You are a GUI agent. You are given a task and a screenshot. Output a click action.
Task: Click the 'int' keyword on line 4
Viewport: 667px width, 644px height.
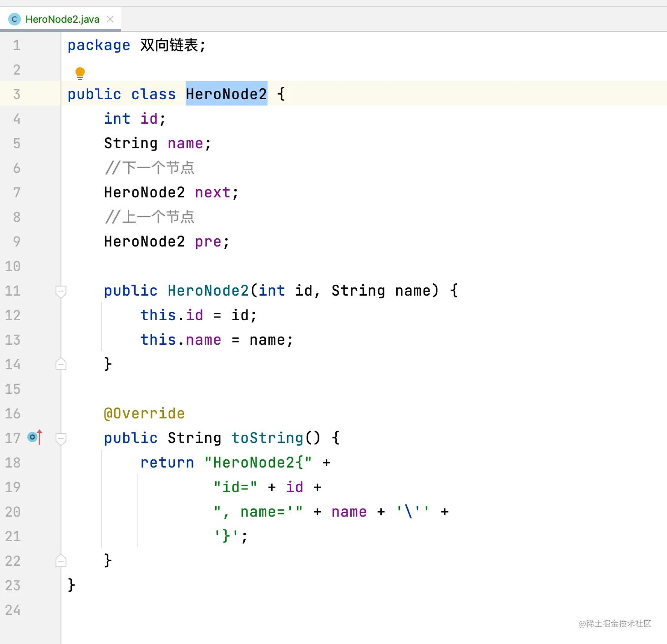117,119
